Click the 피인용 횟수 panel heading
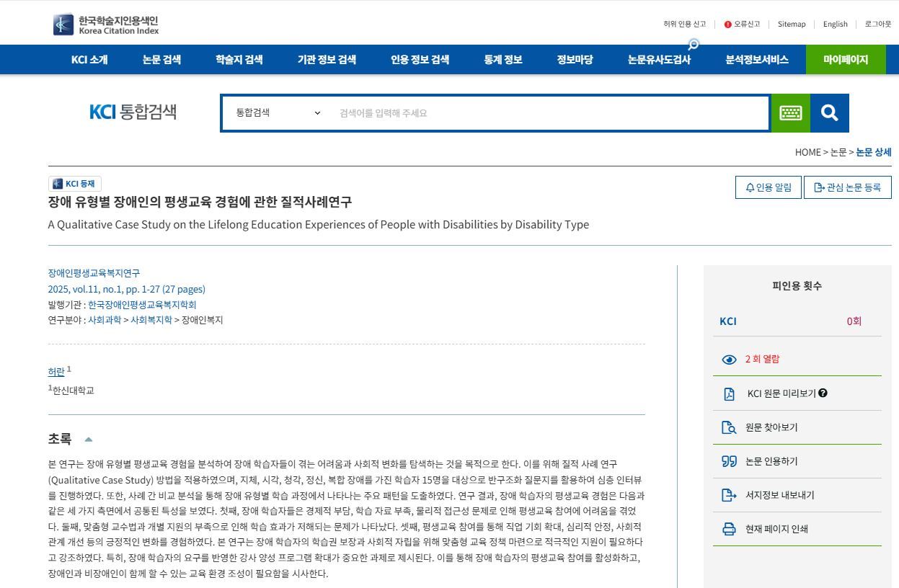The height and width of the screenshot is (588, 899). click(x=797, y=286)
